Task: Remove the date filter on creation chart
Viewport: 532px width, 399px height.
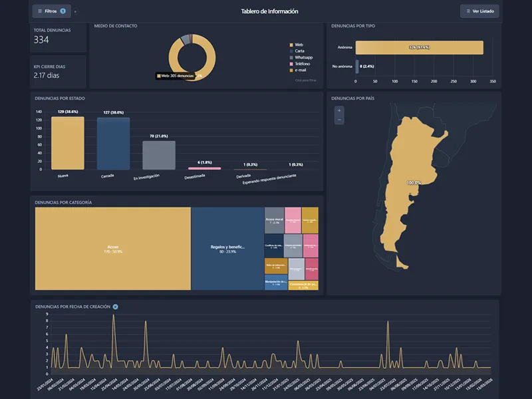Action: pyautogui.click(x=115, y=307)
